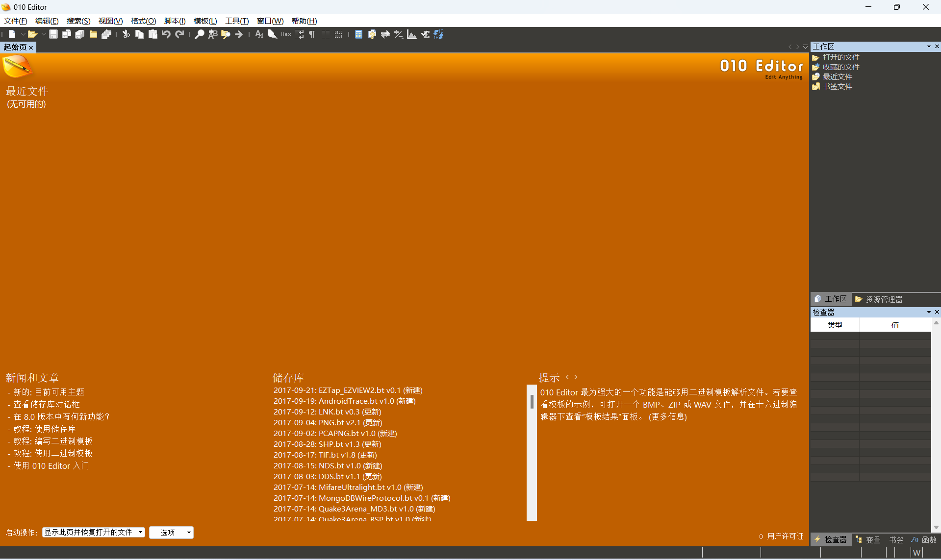Screen dimensions: 941x560
Task: Open the histogram tool
Action: point(412,34)
